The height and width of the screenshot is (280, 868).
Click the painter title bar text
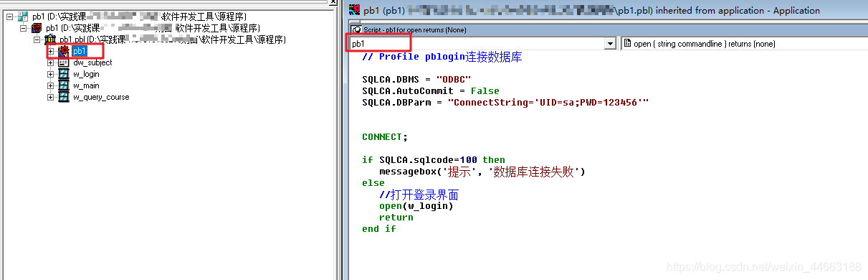click(591, 10)
